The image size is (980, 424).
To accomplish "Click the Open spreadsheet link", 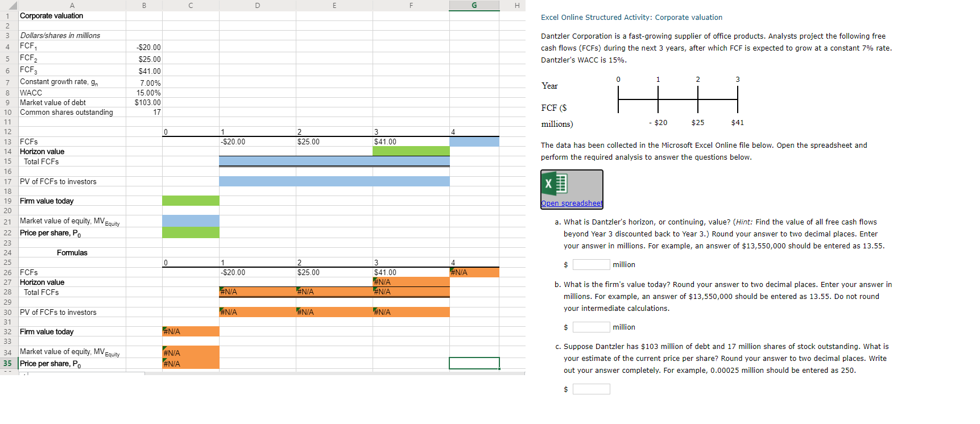I will pos(572,203).
